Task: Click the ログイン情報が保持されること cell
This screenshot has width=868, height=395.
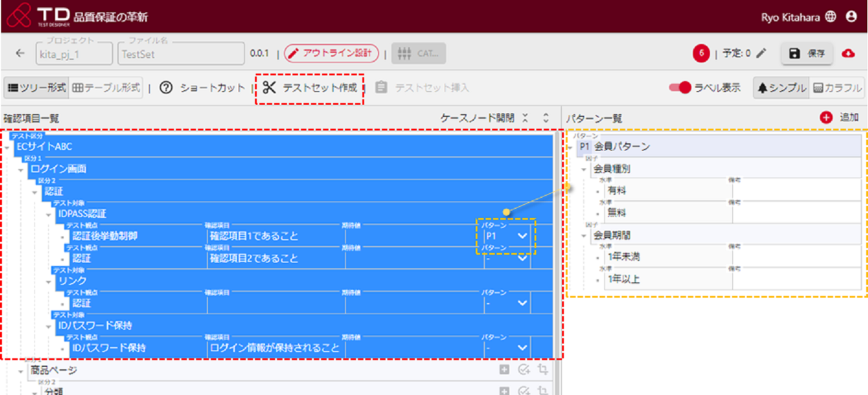Action: click(275, 348)
